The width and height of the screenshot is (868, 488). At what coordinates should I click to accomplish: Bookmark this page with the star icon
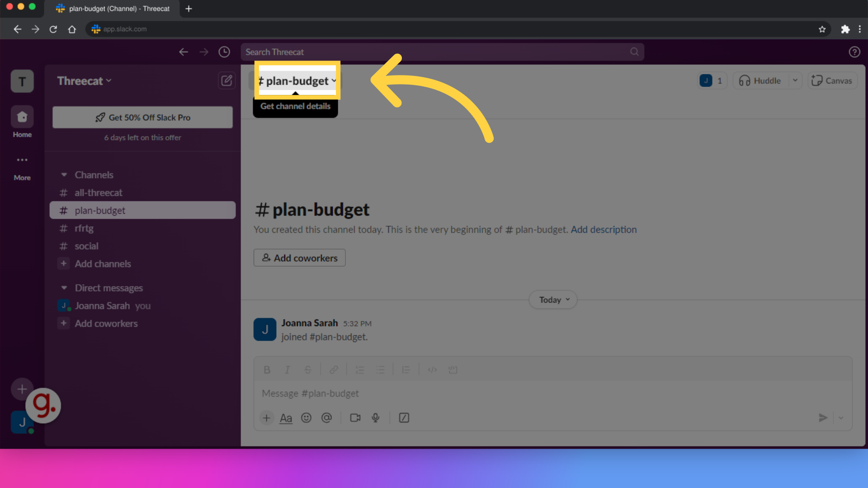[822, 29]
